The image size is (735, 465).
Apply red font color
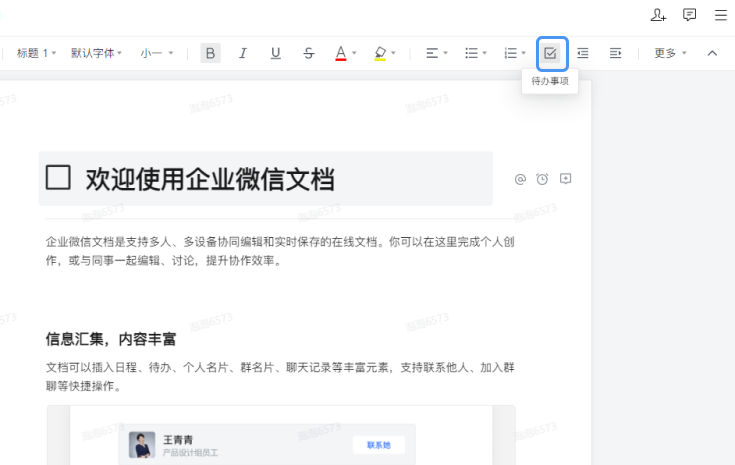[341, 53]
